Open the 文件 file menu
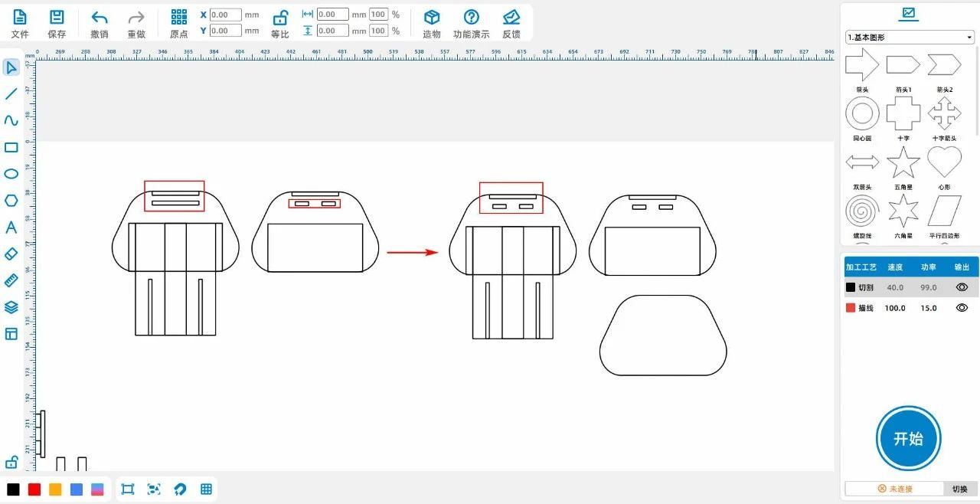 point(20,18)
